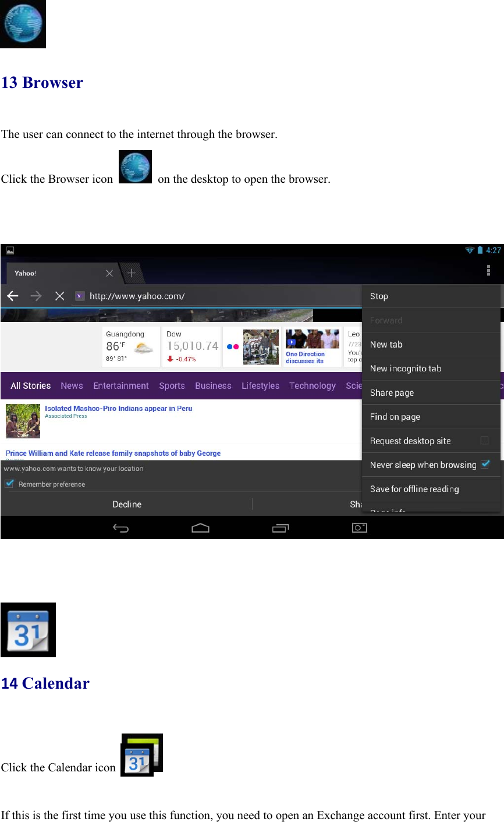Tap the Wi-Fi status icon
The image size is (504, 822).
point(469,250)
